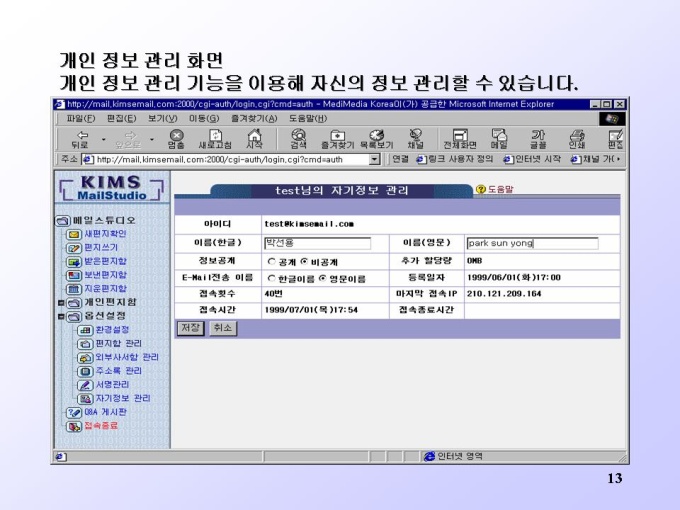Open the Mail (메일) toolbar icon

pyautogui.click(x=499, y=139)
